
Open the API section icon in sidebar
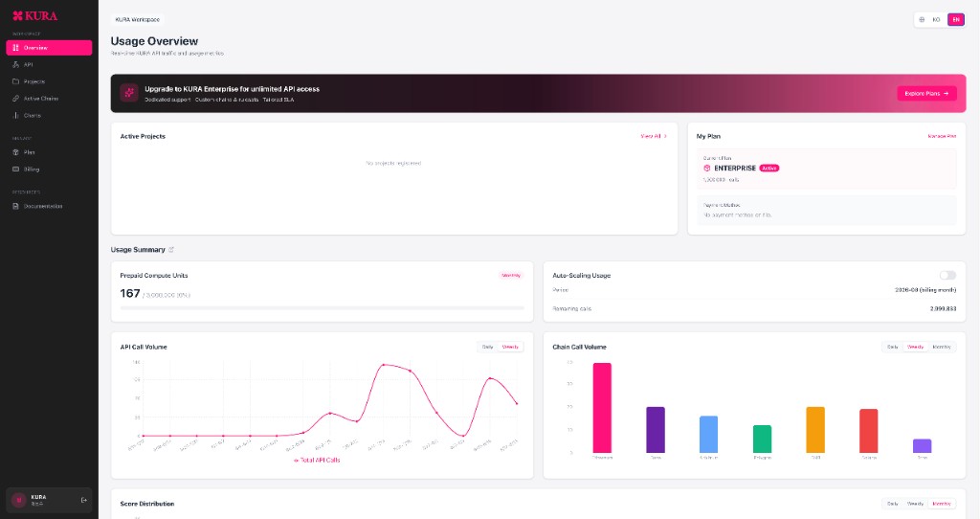coord(15,64)
